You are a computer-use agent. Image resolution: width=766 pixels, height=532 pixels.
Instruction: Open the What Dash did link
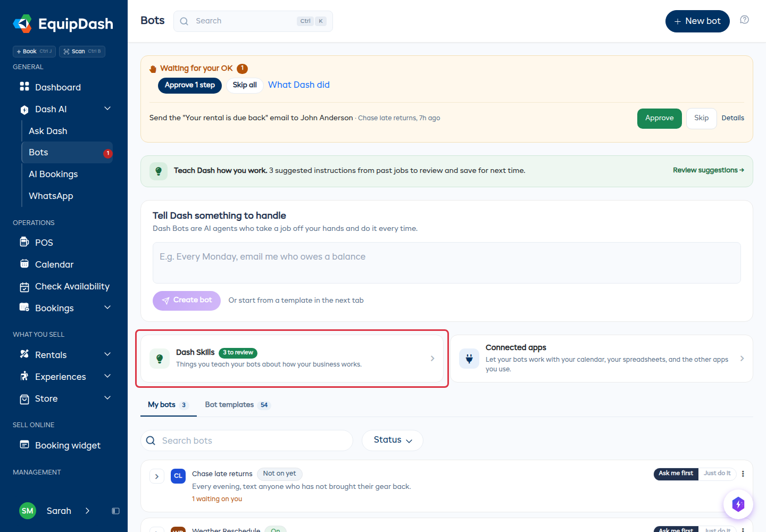pyautogui.click(x=299, y=85)
